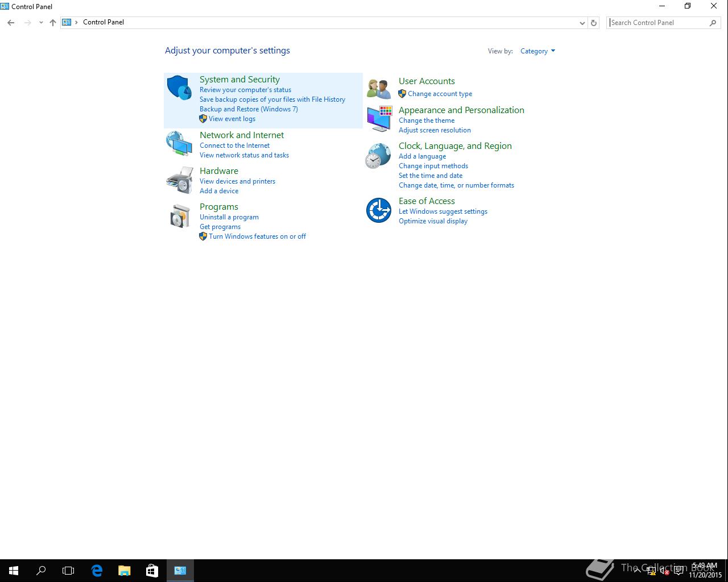Open the taskbar clock and date
The width and height of the screenshot is (728, 582).
point(705,571)
